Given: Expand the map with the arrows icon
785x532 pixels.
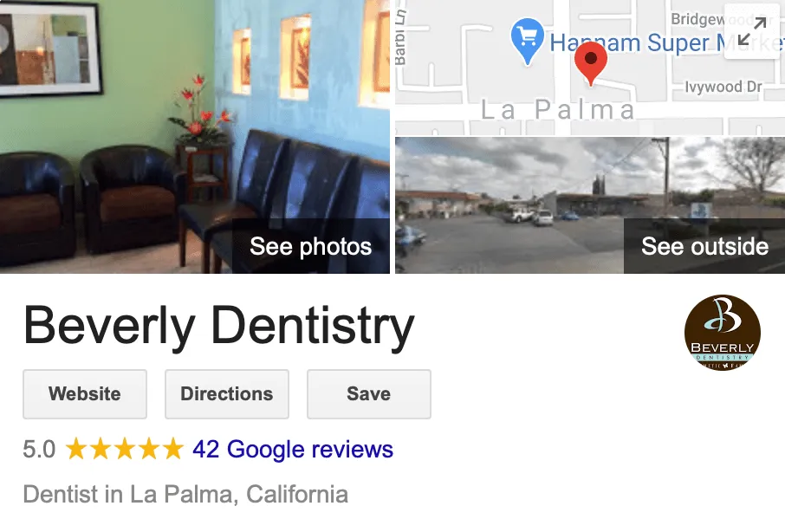Looking at the screenshot, I should pyautogui.click(x=752, y=31).
